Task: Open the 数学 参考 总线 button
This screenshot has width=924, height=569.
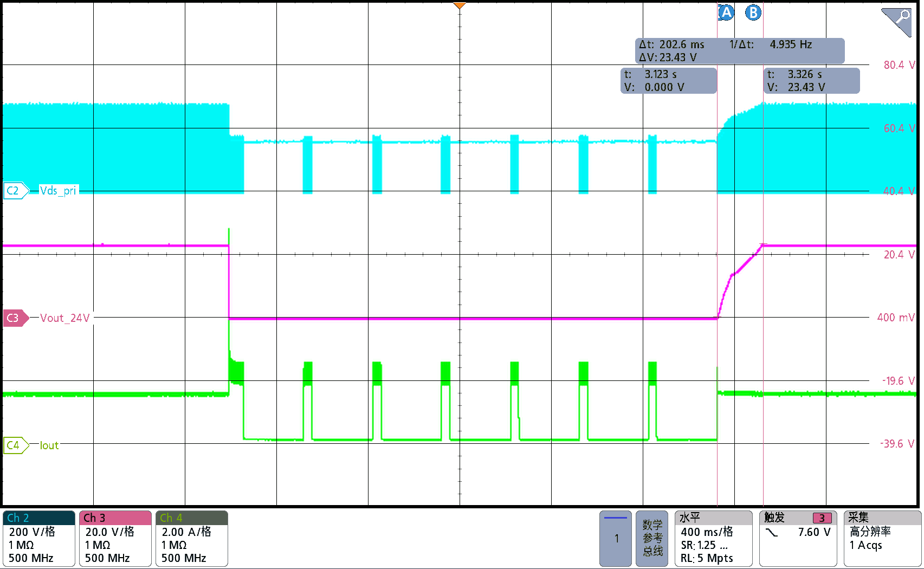Action: [x=652, y=539]
